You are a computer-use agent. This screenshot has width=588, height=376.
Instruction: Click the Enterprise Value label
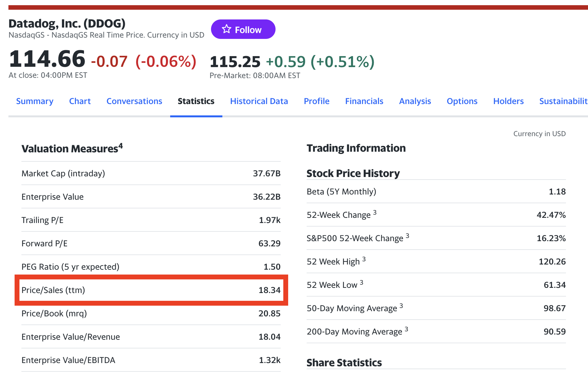pos(53,197)
